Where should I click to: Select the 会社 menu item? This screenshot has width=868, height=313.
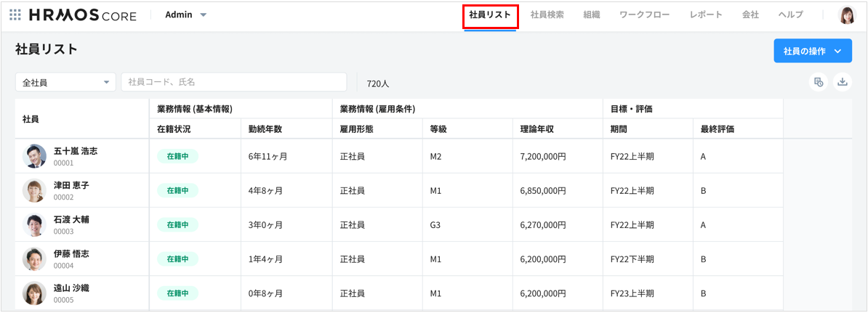[x=750, y=15]
